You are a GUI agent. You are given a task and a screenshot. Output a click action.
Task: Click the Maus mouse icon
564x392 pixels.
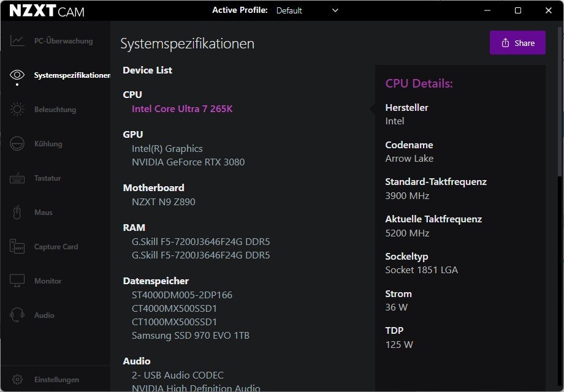(17, 213)
